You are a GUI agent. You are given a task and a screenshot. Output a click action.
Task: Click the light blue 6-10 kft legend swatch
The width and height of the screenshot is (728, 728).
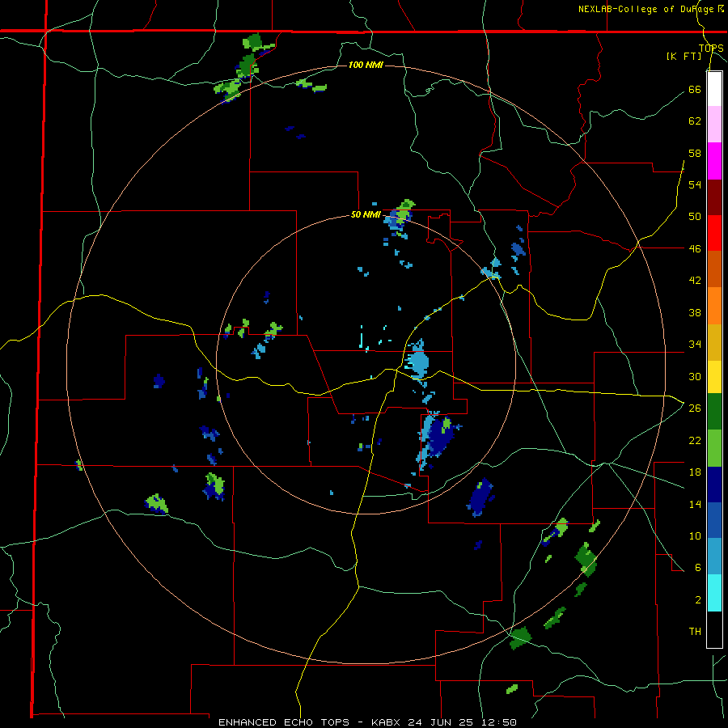tap(714, 557)
